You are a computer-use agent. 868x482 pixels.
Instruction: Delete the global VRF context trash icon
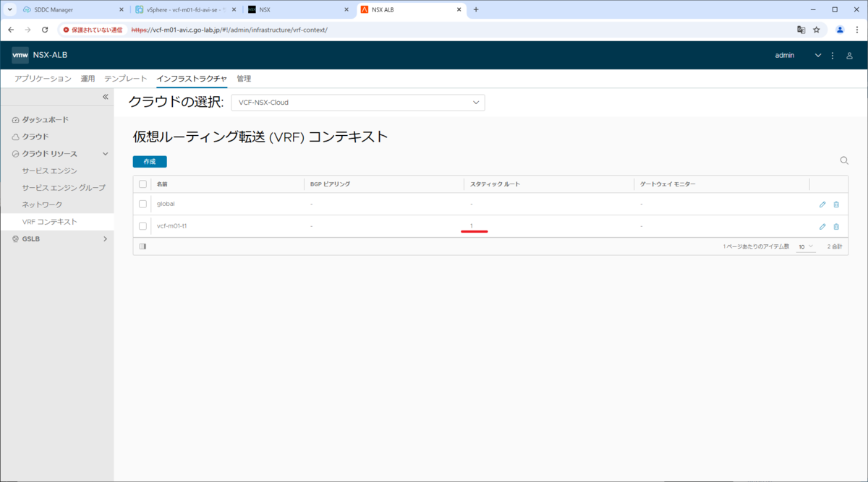[x=836, y=205]
